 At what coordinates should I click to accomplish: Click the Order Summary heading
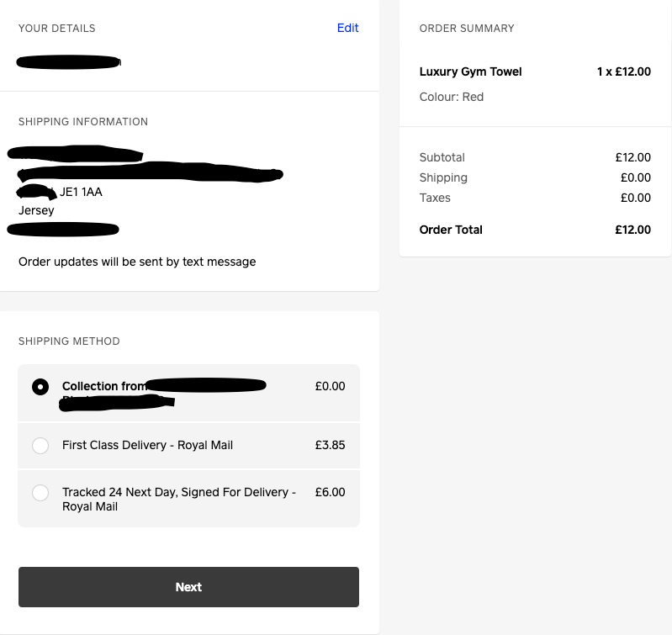[467, 29]
